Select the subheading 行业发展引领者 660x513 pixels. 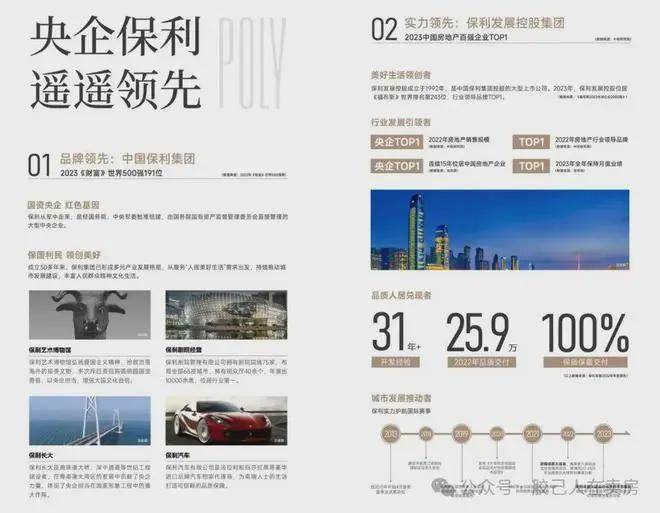[x=401, y=123]
